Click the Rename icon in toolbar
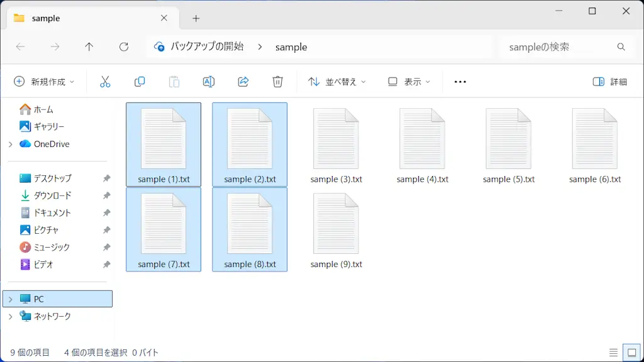The image size is (644, 362). (209, 82)
